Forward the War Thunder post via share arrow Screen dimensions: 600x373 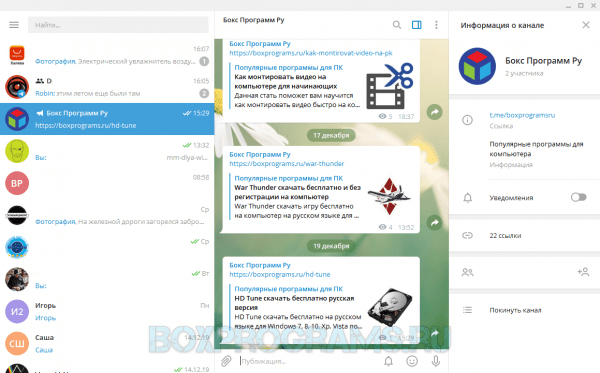[x=434, y=223]
